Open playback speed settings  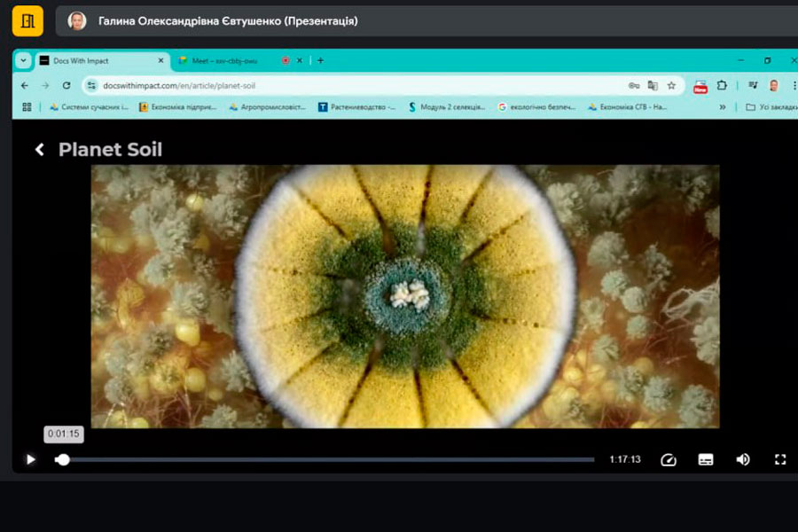669,459
